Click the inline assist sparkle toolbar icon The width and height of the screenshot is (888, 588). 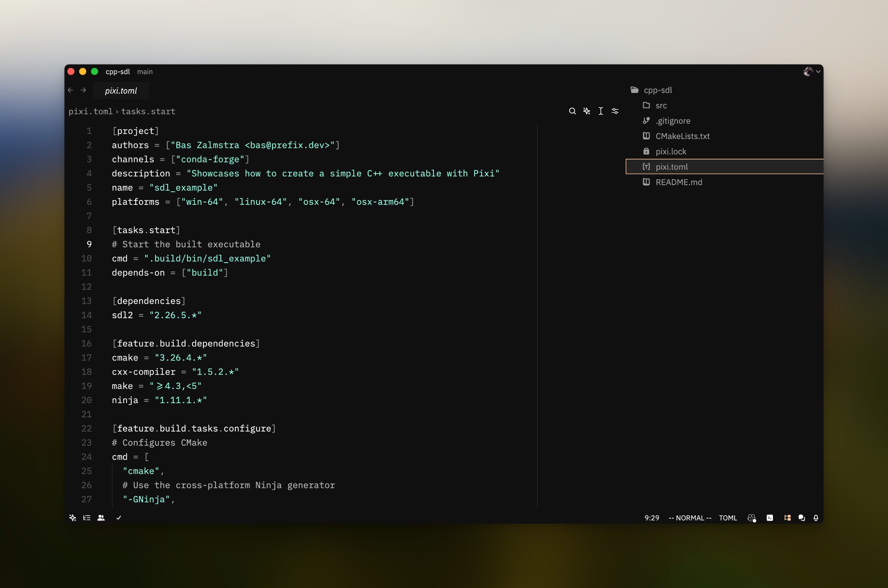click(587, 111)
